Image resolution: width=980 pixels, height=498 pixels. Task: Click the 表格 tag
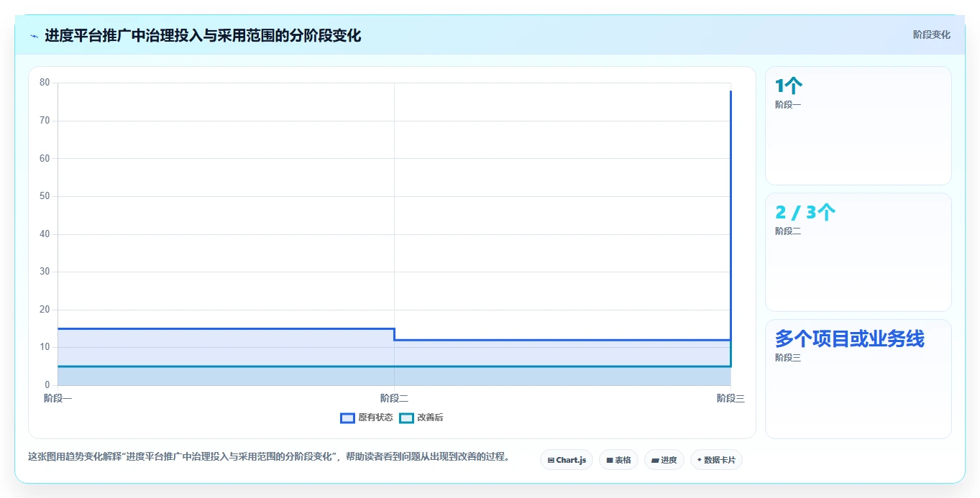pos(618,460)
